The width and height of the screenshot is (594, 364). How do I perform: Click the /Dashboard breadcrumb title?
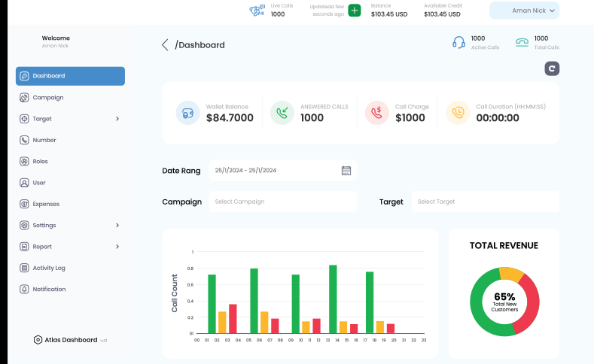(200, 45)
